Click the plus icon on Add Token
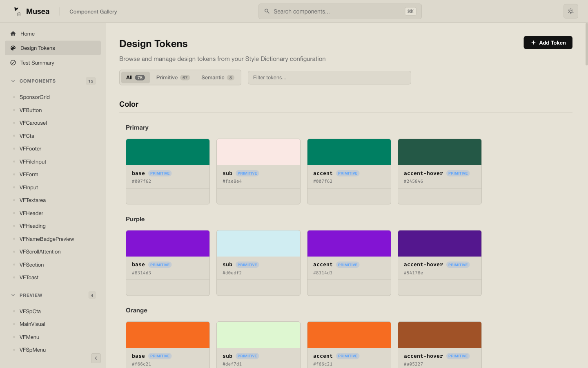The width and height of the screenshot is (588, 368). [x=533, y=43]
